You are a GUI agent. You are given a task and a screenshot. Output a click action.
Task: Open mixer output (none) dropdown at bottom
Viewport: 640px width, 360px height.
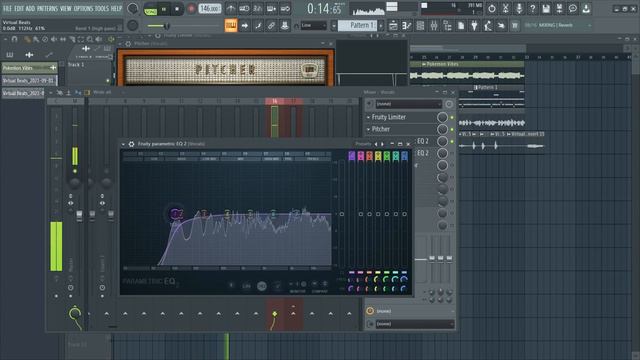pos(414,324)
